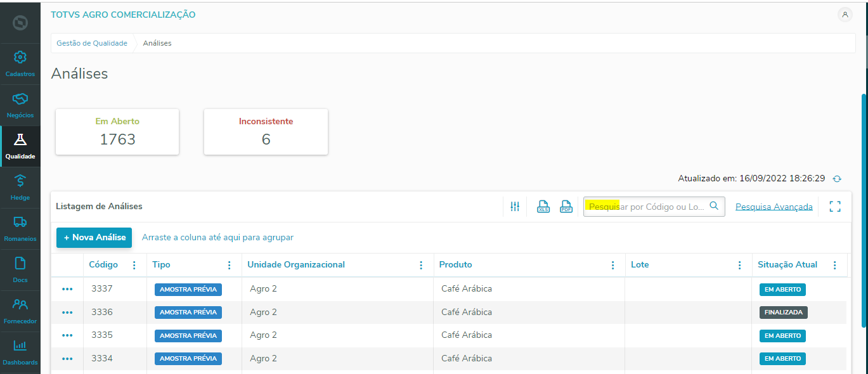This screenshot has height=374, width=868.
Task: Sort by Produto column header
Action: coord(455,265)
